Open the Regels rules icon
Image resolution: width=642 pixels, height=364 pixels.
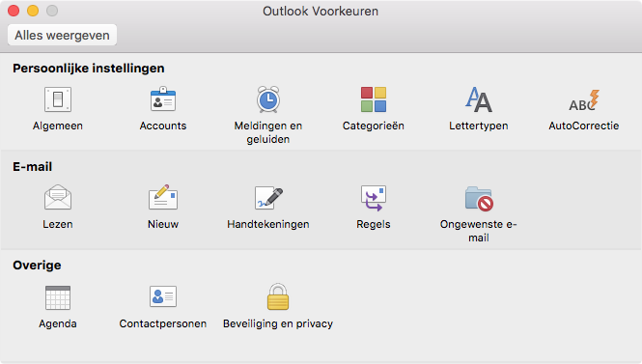[x=374, y=198]
